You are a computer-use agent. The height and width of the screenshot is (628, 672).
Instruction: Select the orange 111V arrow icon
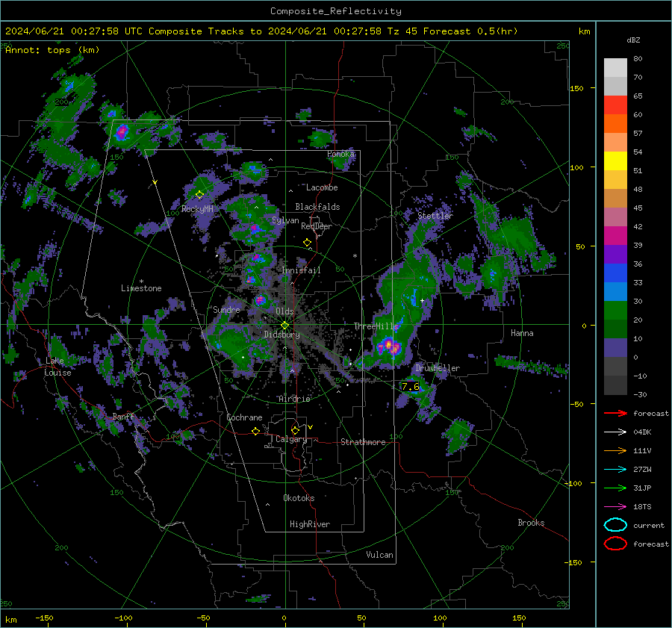[615, 450]
